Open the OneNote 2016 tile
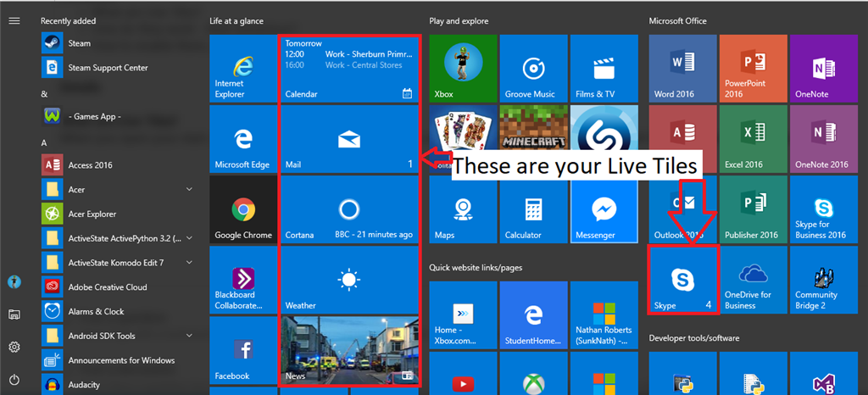This screenshot has width=868, height=395. [x=824, y=139]
